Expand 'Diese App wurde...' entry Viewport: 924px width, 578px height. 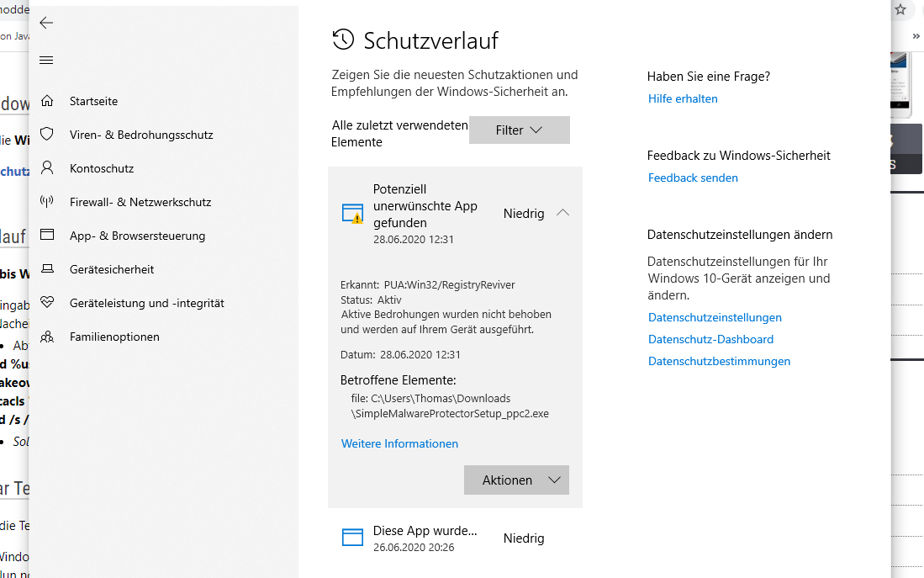coord(455,538)
